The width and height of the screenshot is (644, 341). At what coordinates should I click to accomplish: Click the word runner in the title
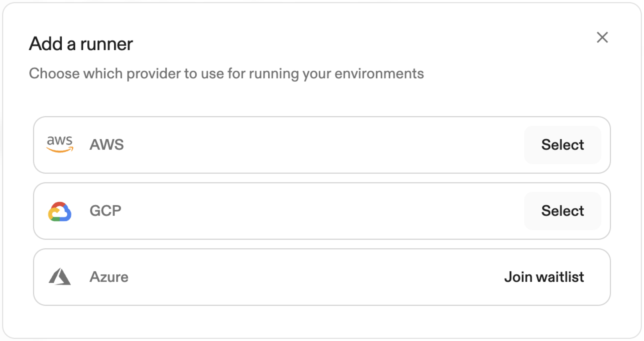[107, 44]
